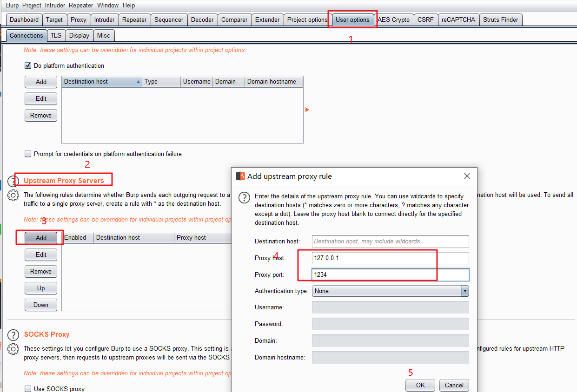Click Destination host header in upstream proxy table
This screenshot has width=577, height=392.
pyautogui.click(x=134, y=238)
